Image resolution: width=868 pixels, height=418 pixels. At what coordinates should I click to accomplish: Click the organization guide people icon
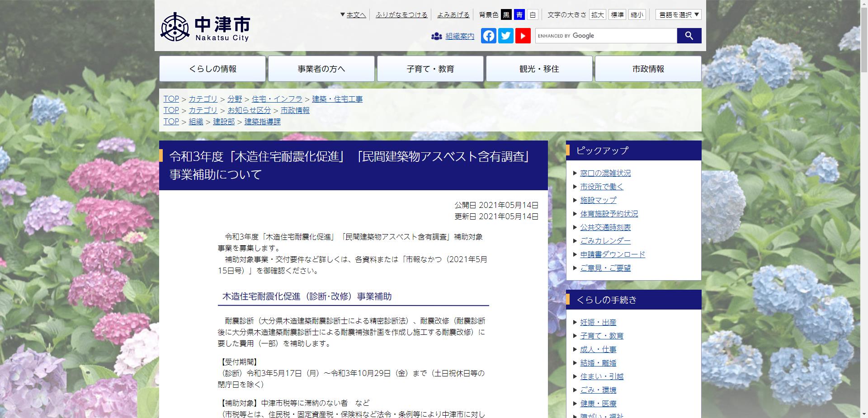click(x=436, y=36)
